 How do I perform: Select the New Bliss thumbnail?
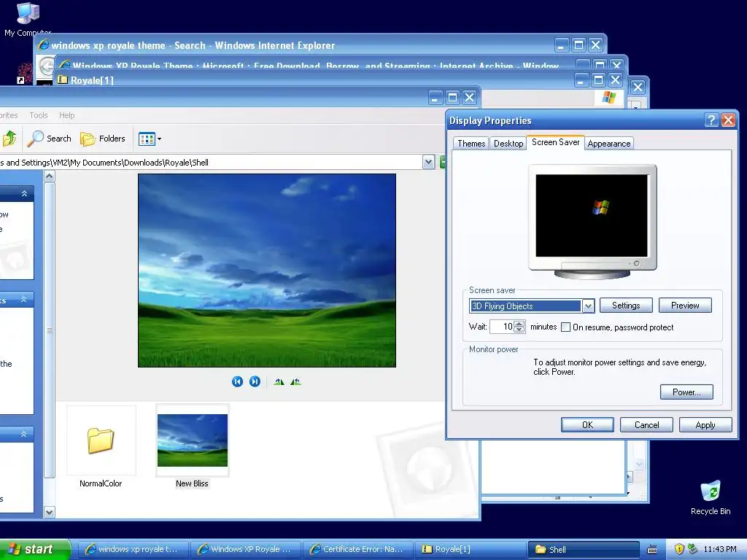coord(193,447)
